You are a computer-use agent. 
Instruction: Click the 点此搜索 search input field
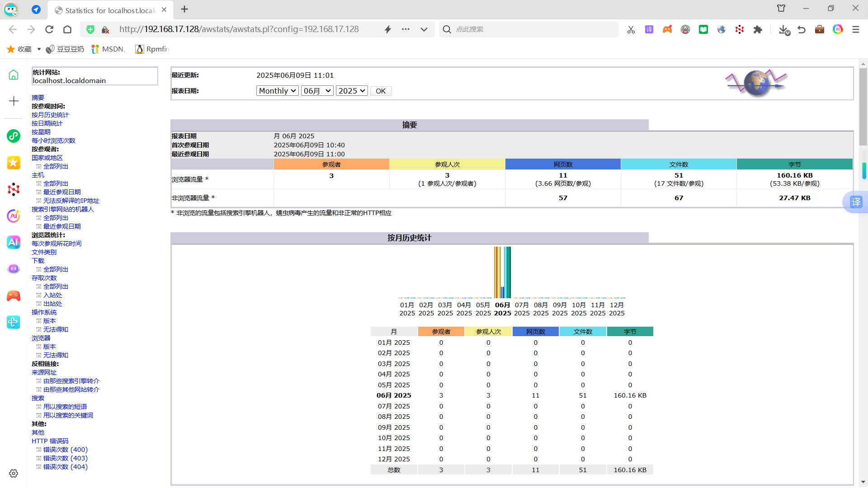pos(533,29)
